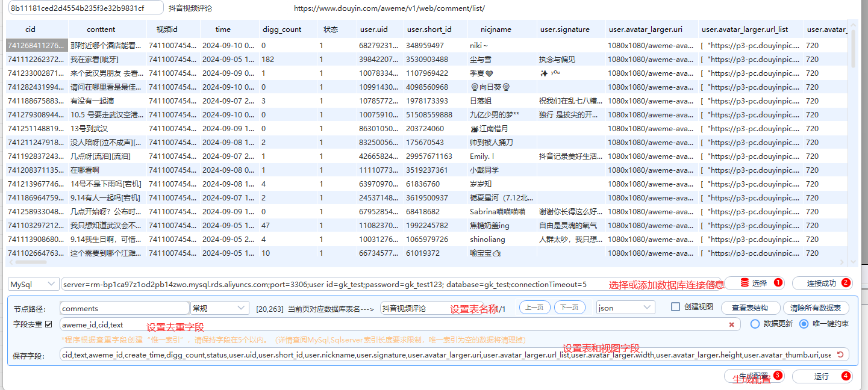The height and width of the screenshot is (390, 868).
Task: Sort by the digg_count column header
Action: pyautogui.click(x=282, y=29)
